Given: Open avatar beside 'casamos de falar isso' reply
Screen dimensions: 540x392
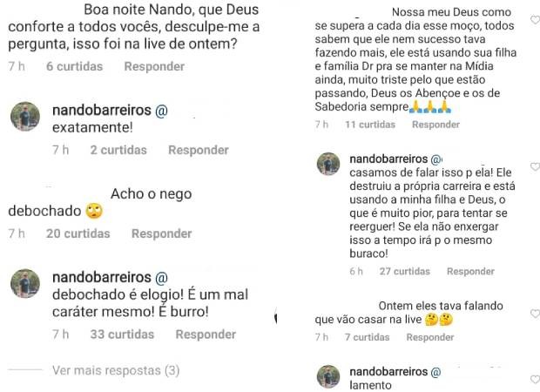Looking at the screenshot, I should pos(328,164).
